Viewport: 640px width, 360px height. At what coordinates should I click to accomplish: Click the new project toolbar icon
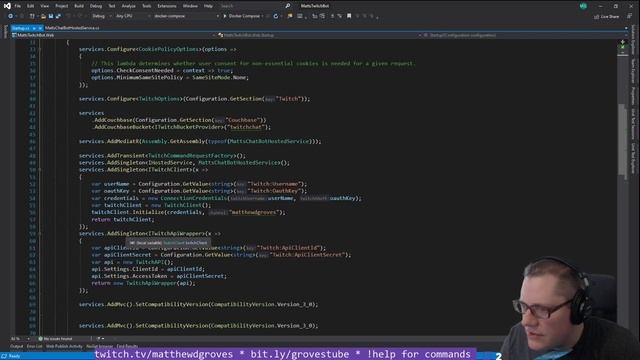click(x=32, y=16)
